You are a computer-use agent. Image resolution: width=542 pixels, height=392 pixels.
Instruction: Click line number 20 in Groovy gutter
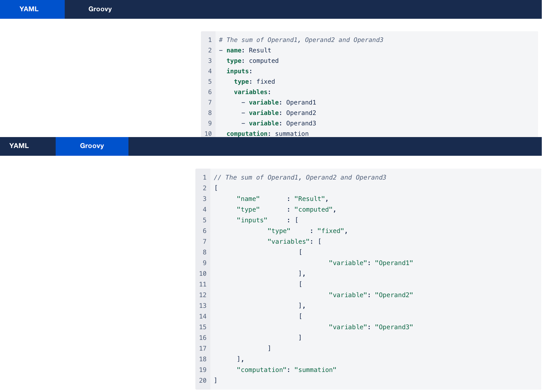pyautogui.click(x=203, y=380)
